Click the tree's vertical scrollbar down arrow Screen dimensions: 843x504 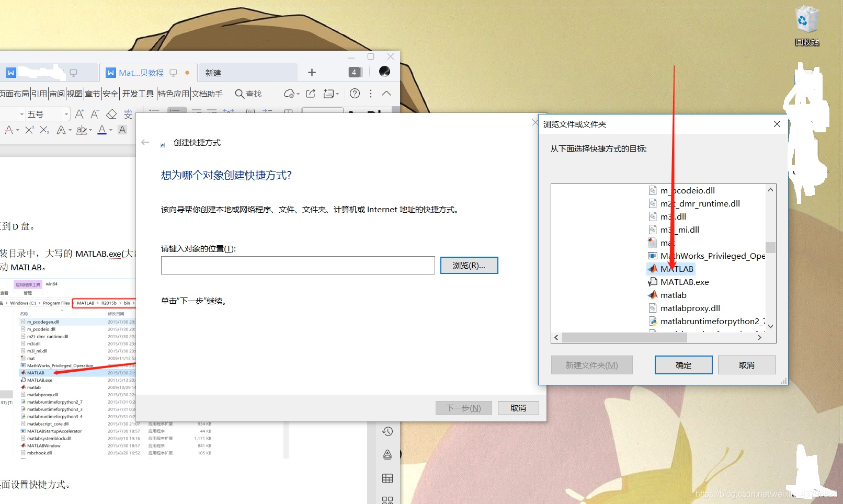pos(770,326)
